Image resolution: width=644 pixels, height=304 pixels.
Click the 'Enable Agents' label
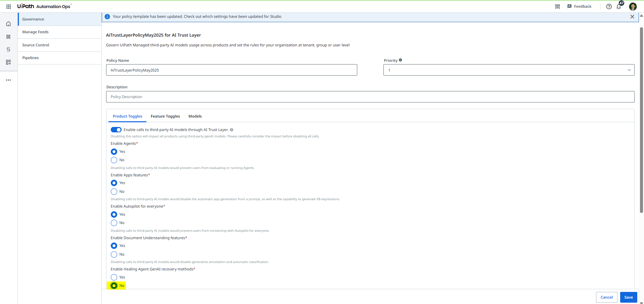(x=124, y=143)
